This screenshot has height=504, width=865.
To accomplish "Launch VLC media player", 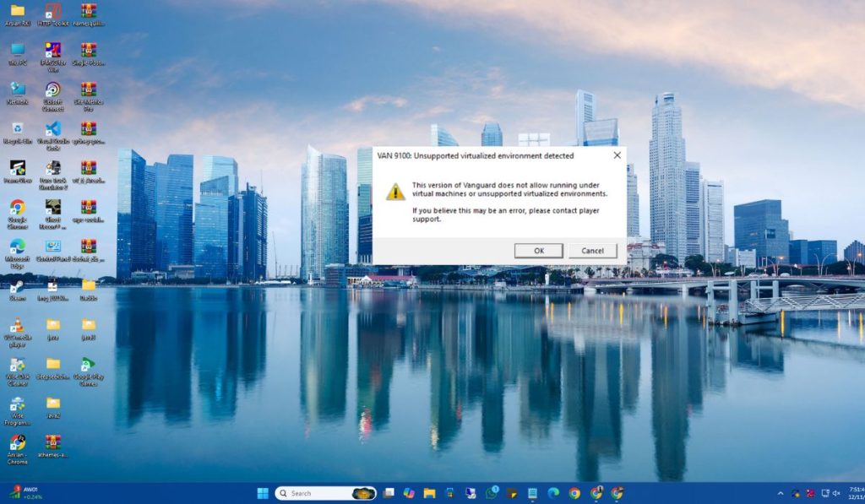I will click(x=16, y=322).
